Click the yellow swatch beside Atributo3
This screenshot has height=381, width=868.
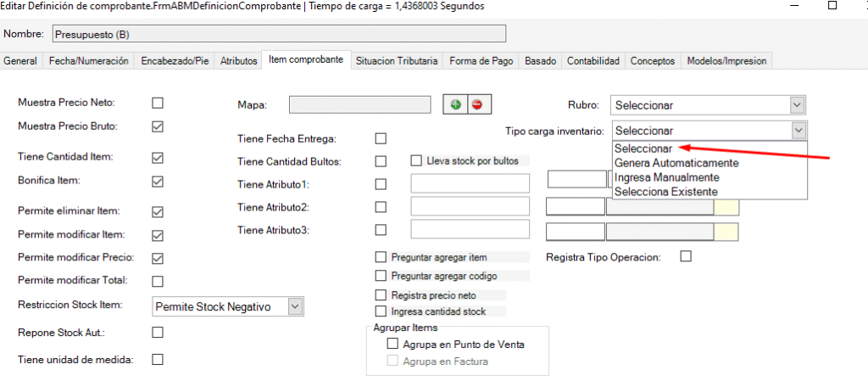[726, 231]
